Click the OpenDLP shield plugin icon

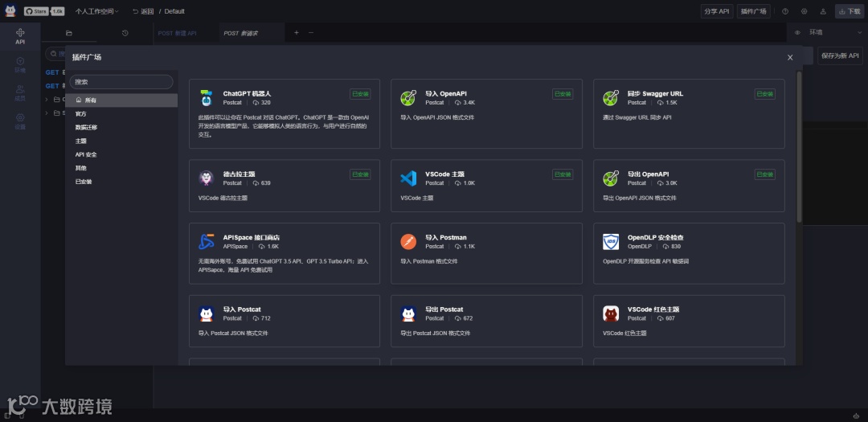coord(611,242)
